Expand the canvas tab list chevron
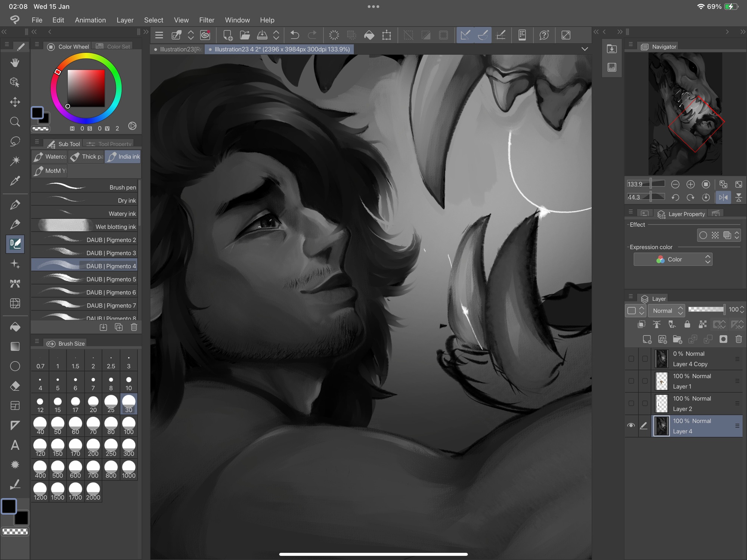Screen dimensions: 747x560 [x=585, y=49]
